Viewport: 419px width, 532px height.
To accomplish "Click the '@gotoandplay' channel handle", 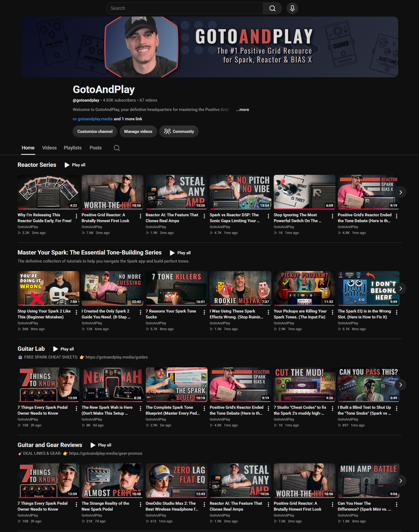I will [86, 100].
